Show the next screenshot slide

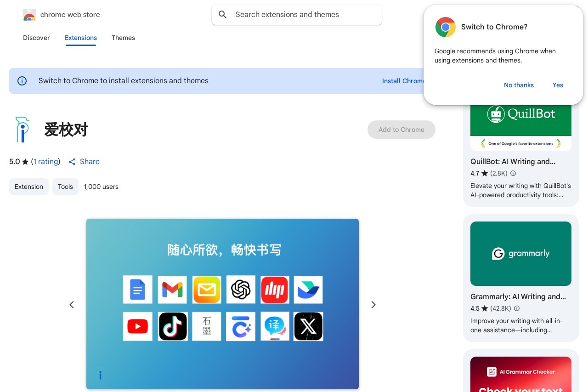[373, 305]
